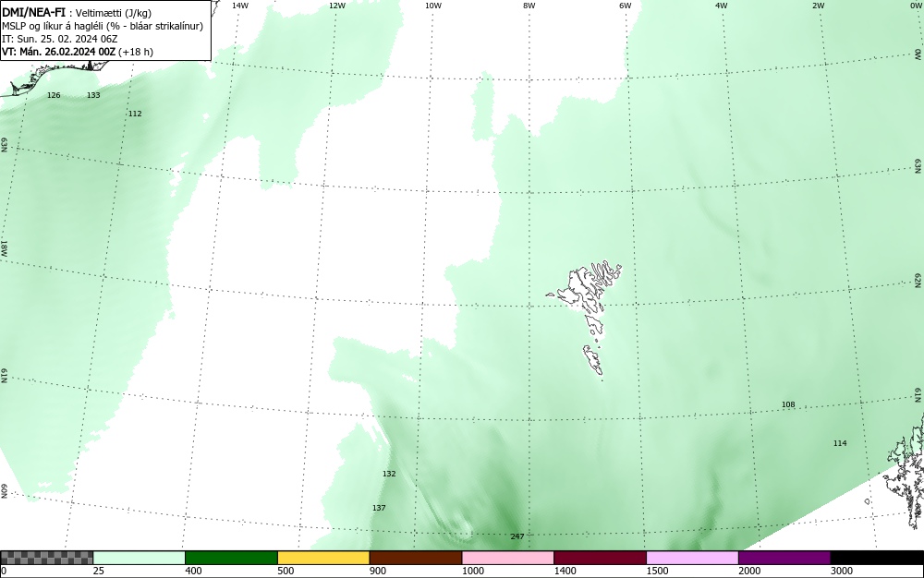Click the black legend swatch above 3000
Image resolution: width=924 pixels, height=578 pixels.
click(x=877, y=558)
